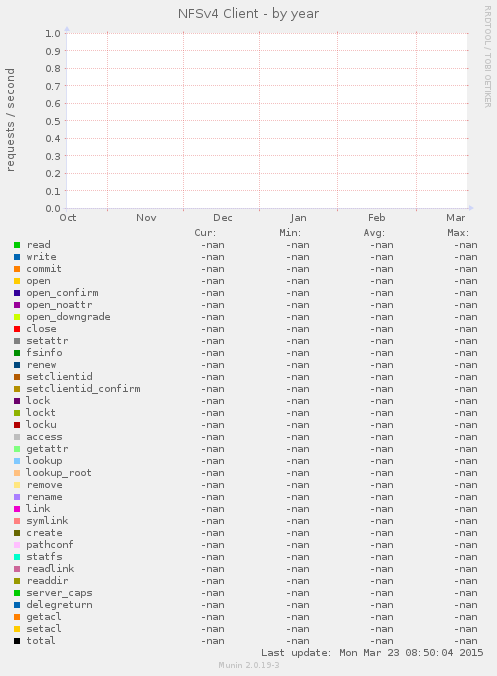Select the open_downgrade legend label

pyautogui.click(x=68, y=317)
